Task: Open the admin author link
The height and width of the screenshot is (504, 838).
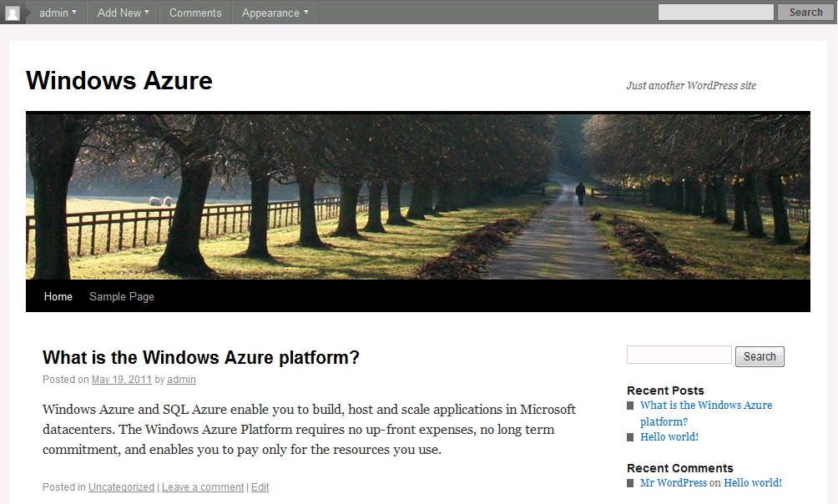Action: (182, 380)
